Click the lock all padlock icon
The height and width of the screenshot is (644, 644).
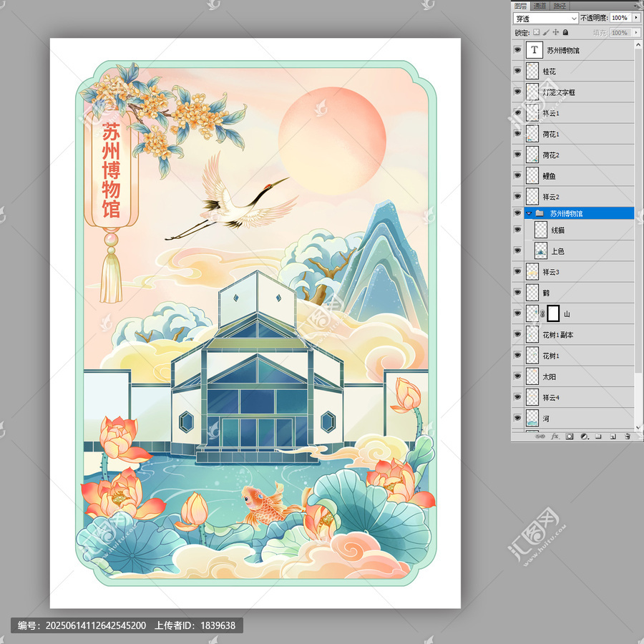tap(565, 32)
